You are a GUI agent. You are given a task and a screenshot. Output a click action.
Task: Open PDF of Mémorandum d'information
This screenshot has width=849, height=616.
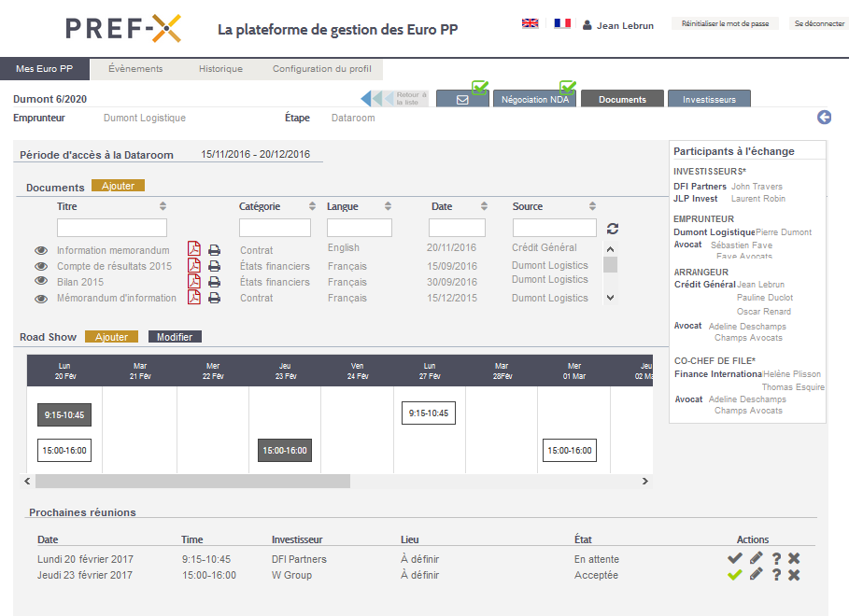click(194, 297)
